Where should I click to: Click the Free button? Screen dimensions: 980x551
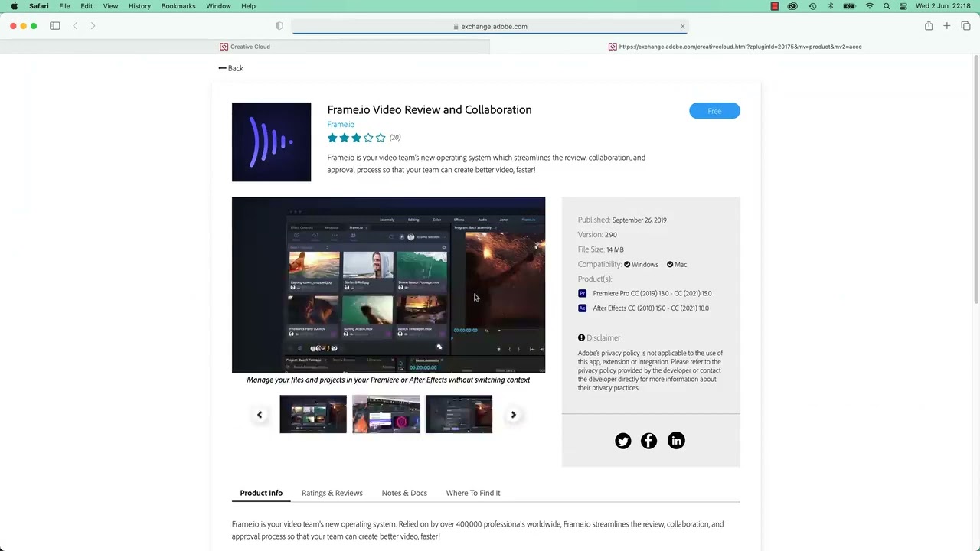pyautogui.click(x=714, y=111)
